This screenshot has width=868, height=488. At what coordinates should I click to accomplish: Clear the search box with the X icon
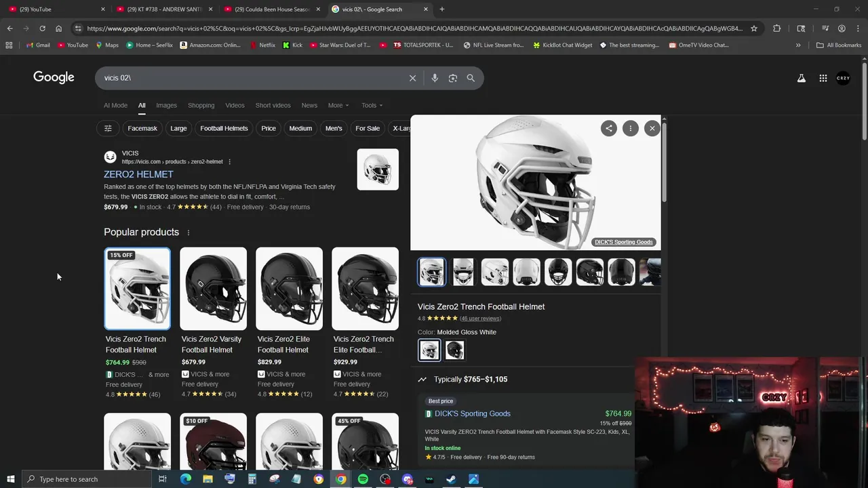point(412,78)
